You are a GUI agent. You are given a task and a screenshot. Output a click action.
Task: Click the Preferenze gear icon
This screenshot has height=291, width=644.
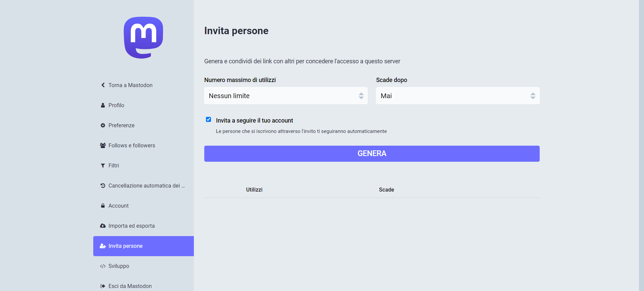pos(103,125)
